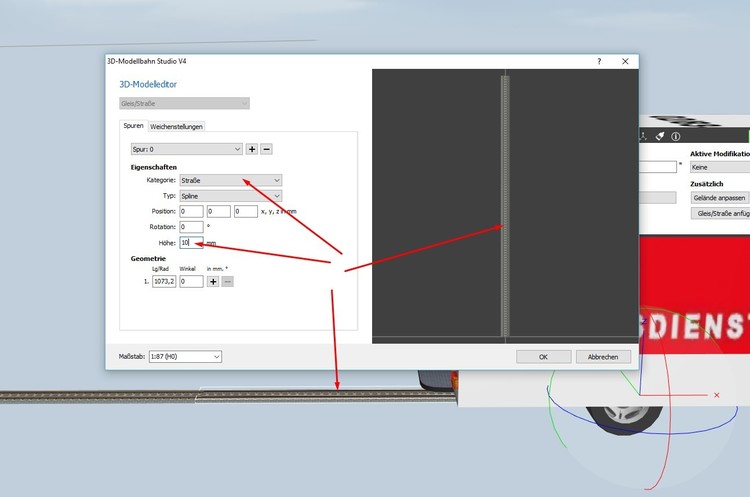Image resolution: width=750 pixels, height=497 pixels.
Task: Click Abbrechen to cancel dialog
Action: point(603,357)
